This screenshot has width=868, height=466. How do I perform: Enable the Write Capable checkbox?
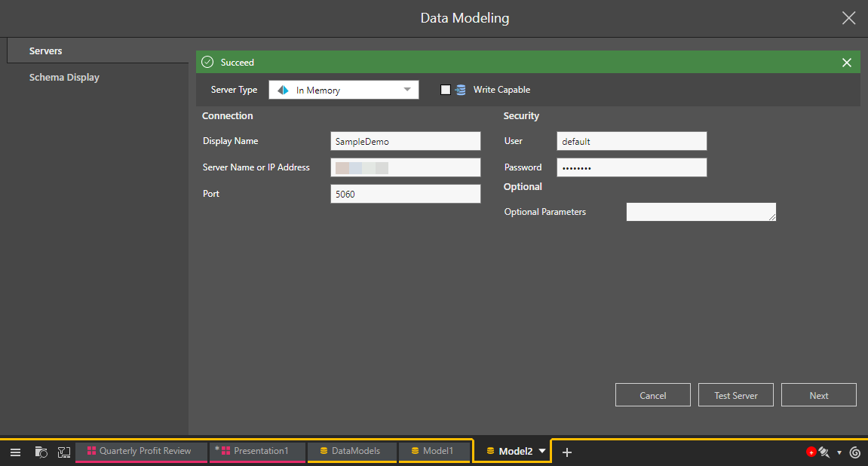point(446,90)
